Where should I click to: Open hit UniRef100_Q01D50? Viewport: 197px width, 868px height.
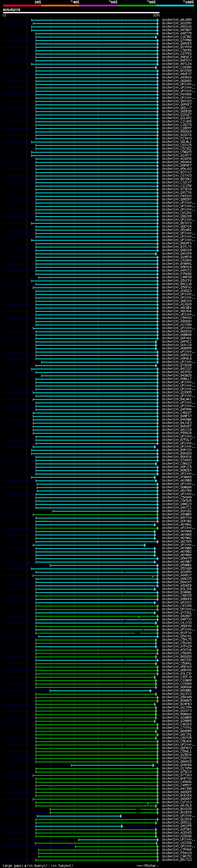coord(177,23)
